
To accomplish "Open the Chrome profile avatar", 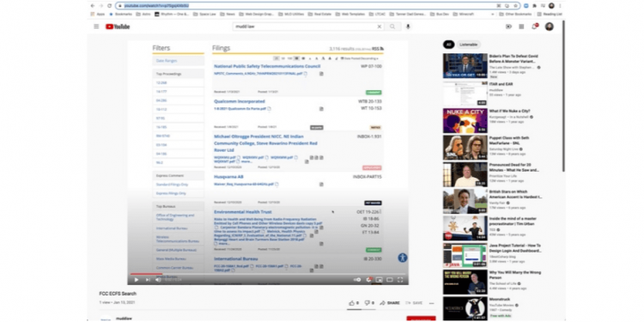I will pyautogui.click(x=551, y=6).
